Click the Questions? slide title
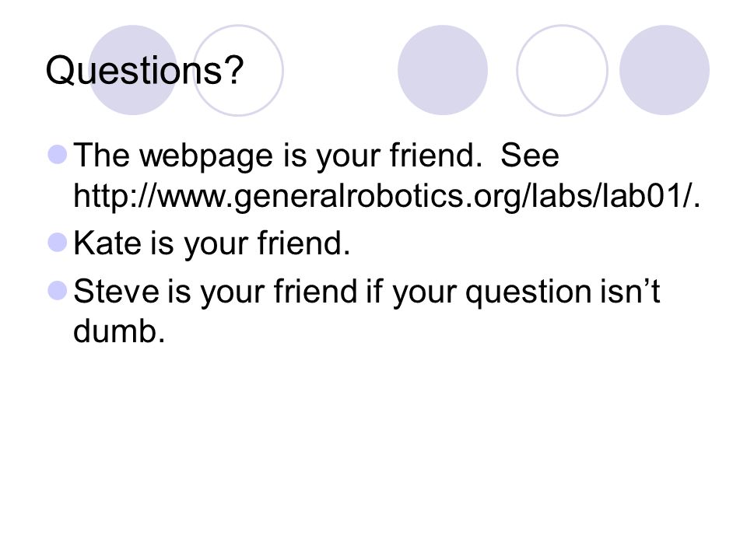Viewport: 747px width, 560px height. [145, 71]
